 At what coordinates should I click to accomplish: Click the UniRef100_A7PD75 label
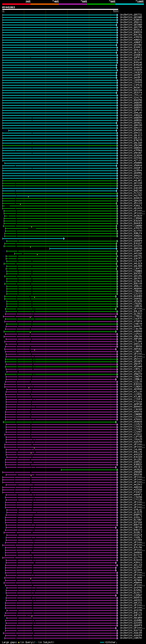[131, 228]
